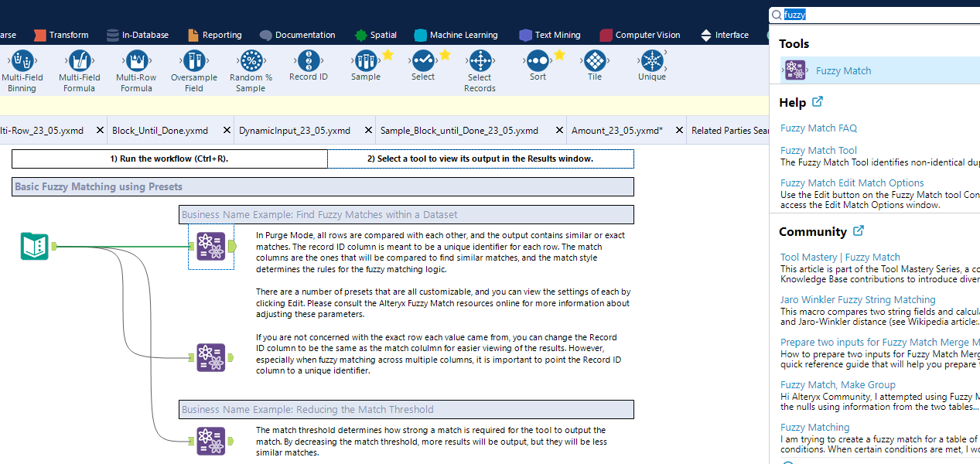Select the Random % Sample tool
This screenshot has width=980, height=464.
(251, 62)
